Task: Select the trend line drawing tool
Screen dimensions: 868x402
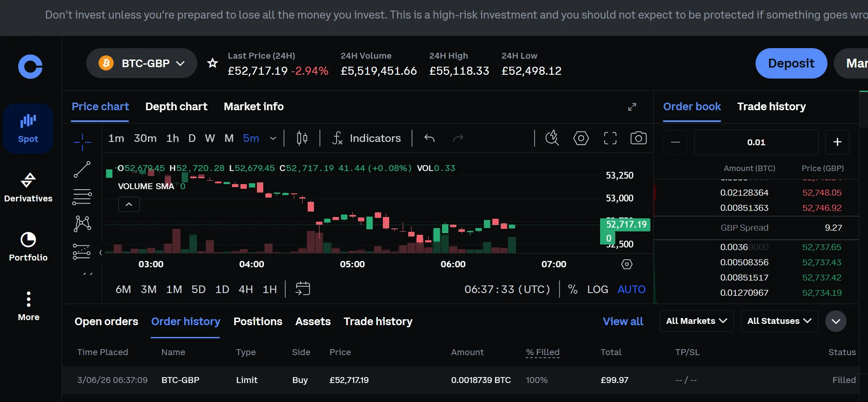Action: [x=82, y=169]
